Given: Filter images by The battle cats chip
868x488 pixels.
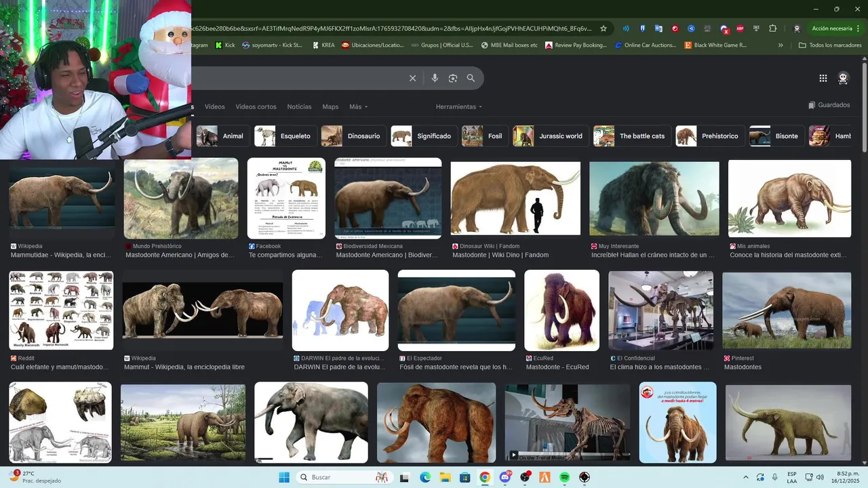Looking at the screenshot, I should tap(631, 136).
